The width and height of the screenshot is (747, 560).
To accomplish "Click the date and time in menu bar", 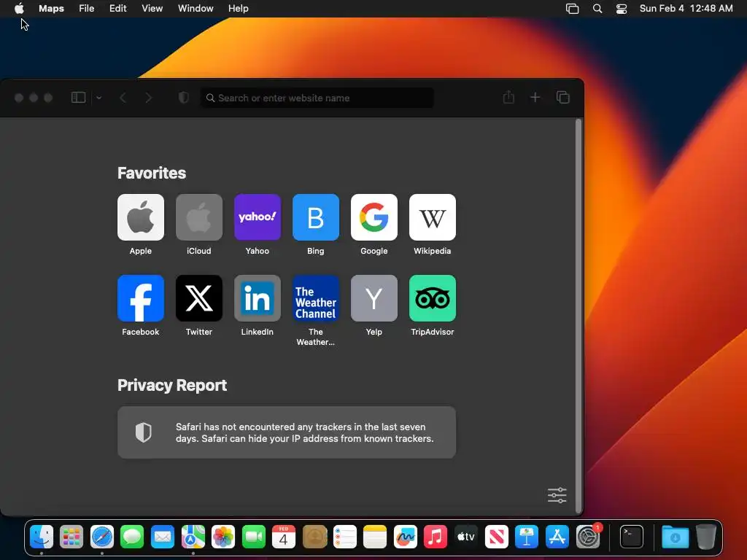I will point(686,8).
